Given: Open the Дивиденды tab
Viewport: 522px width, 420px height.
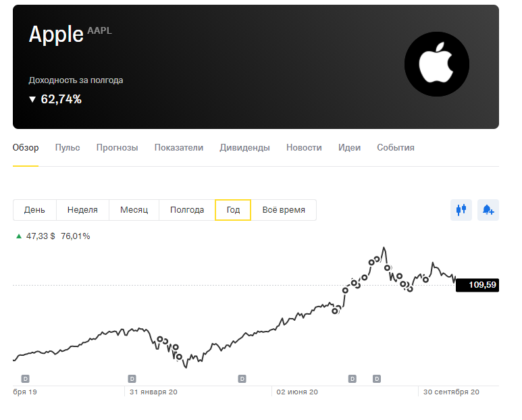Looking at the screenshot, I should pos(244,147).
